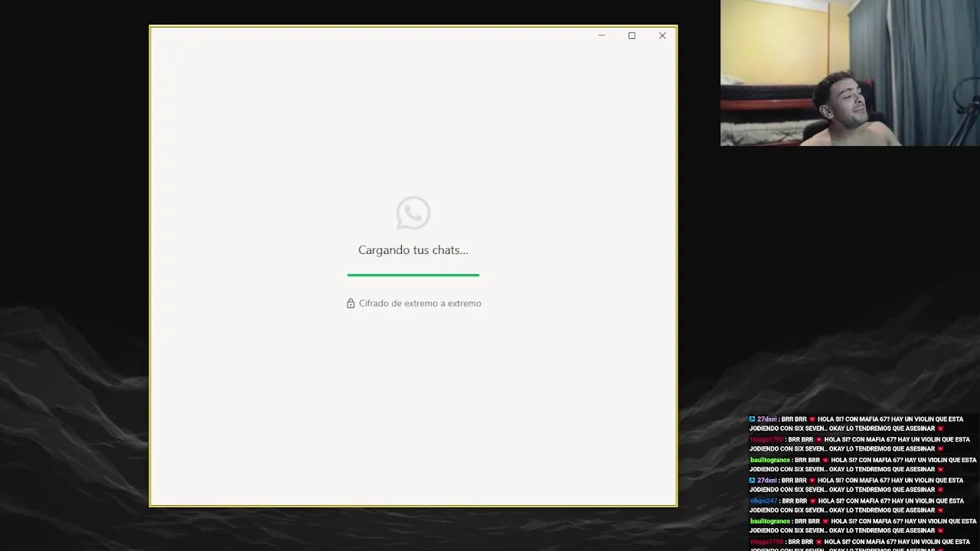Click the streamer webcam feed
The height and width of the screenshot is (551, 980).
click(x=850, y=73)
